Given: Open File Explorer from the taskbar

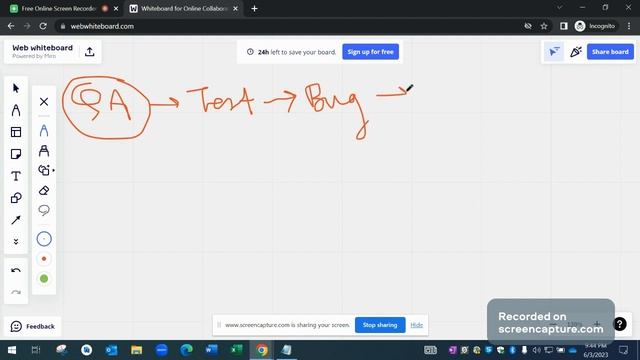Looking at the screenshot, I should (x=136, y=350).
